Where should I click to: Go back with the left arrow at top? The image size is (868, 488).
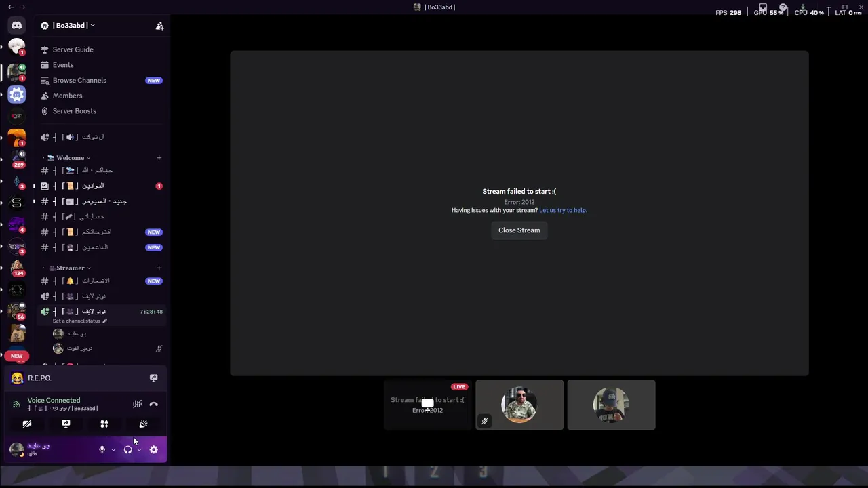[x=11, y=7]
